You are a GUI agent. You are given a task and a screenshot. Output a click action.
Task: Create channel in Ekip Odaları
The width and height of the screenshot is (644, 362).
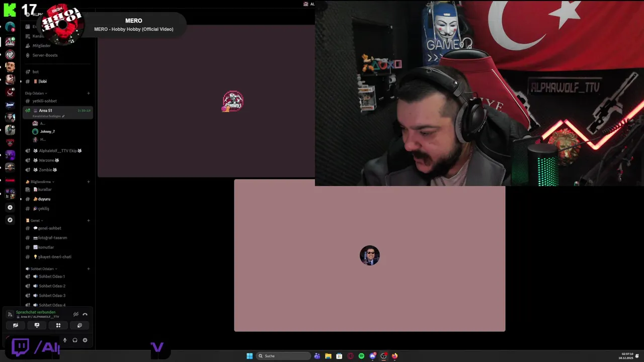coord(89,93)
